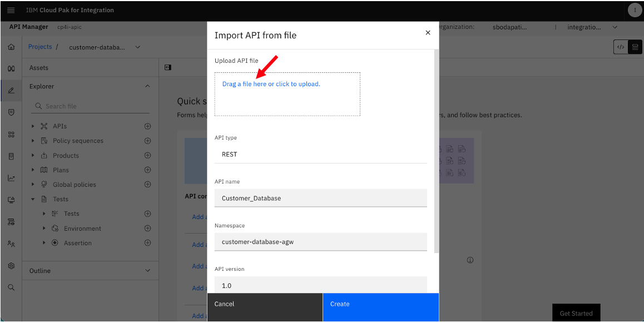Add new Test with plus icon
Screen dimensions: 644x322
(x=148, y=214)
